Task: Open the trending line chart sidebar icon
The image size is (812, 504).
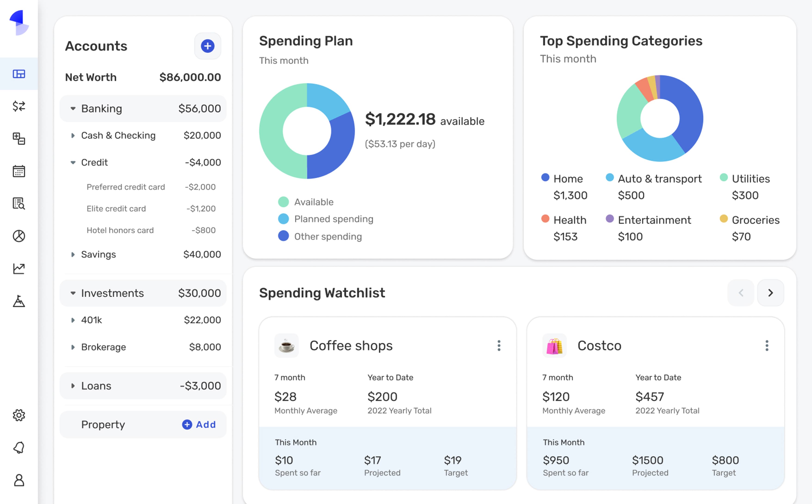Action: pyautogui.click(x=19, y=269)
